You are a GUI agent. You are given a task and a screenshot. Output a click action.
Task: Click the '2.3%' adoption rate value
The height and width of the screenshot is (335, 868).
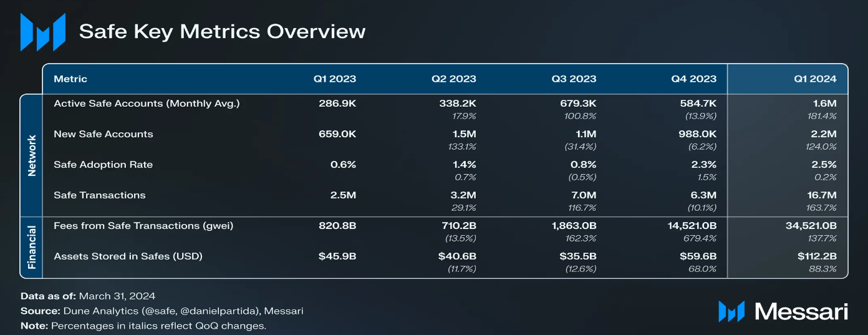click(x=704, y=165)
